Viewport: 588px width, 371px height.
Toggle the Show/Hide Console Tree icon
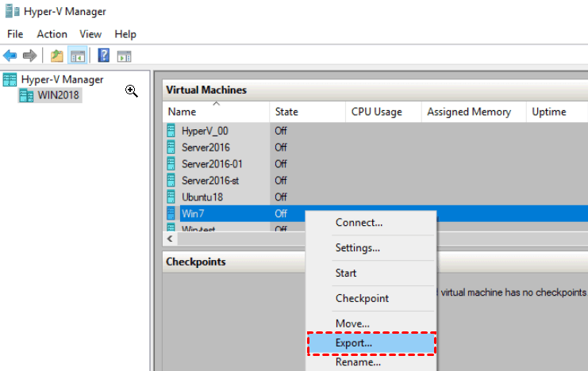pyautogui.click(x=78, y=55)
